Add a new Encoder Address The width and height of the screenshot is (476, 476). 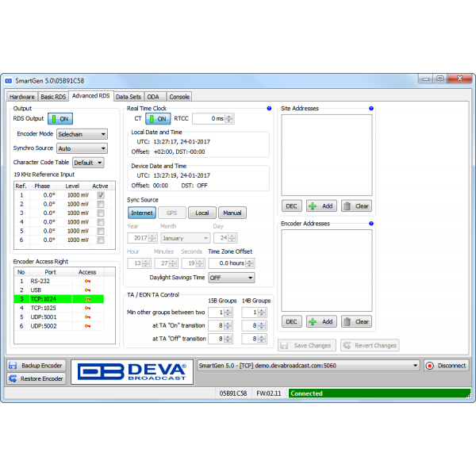tap(321, 321)
